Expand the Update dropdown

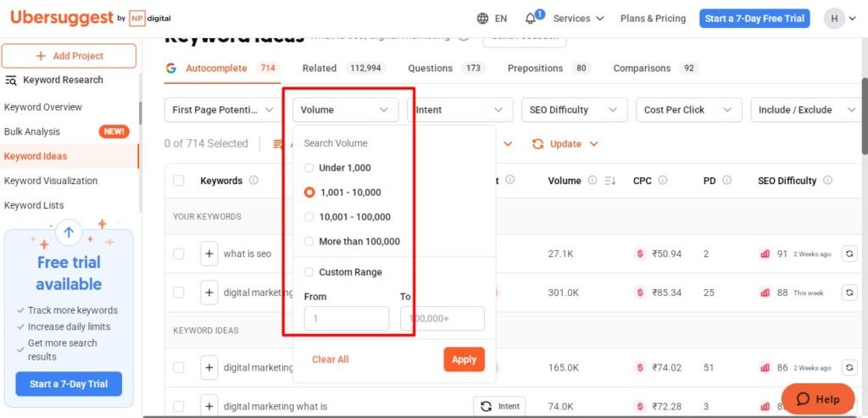[565, 144]
